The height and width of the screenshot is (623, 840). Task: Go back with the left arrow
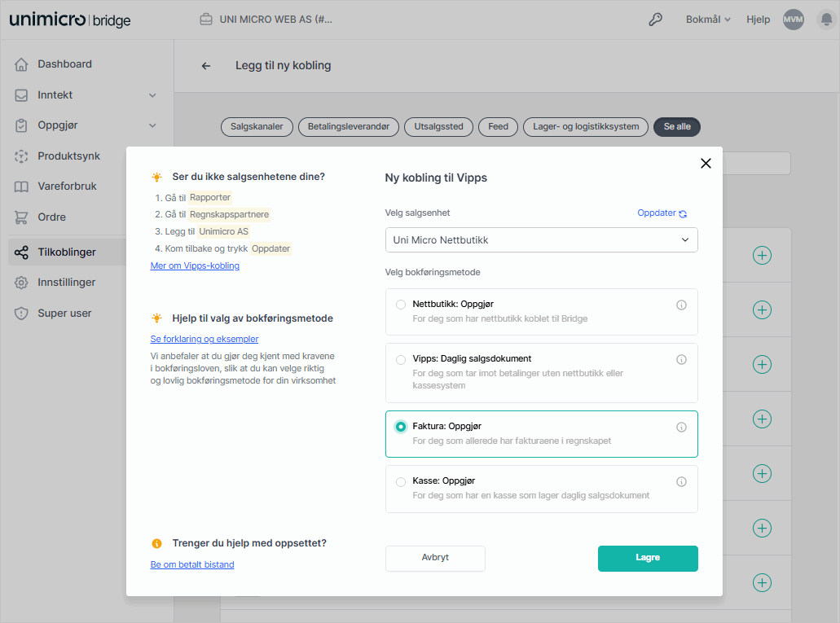click(x=205, y=66)
